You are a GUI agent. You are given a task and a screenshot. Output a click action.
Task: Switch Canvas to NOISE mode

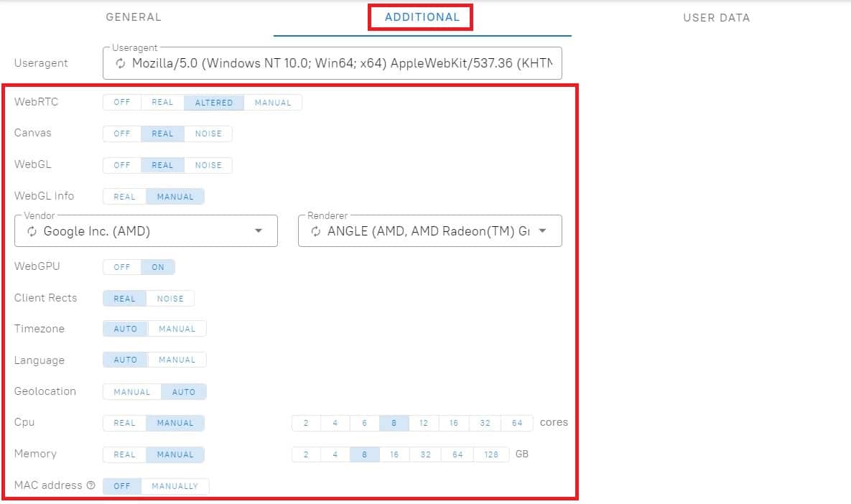coord(208,134)
